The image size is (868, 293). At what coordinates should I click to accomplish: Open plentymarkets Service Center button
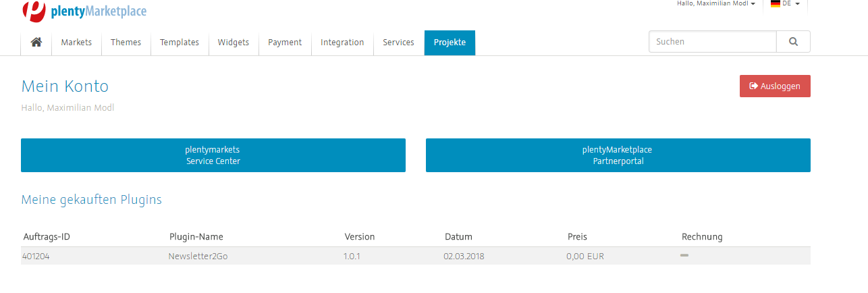[x=213, y=155]
